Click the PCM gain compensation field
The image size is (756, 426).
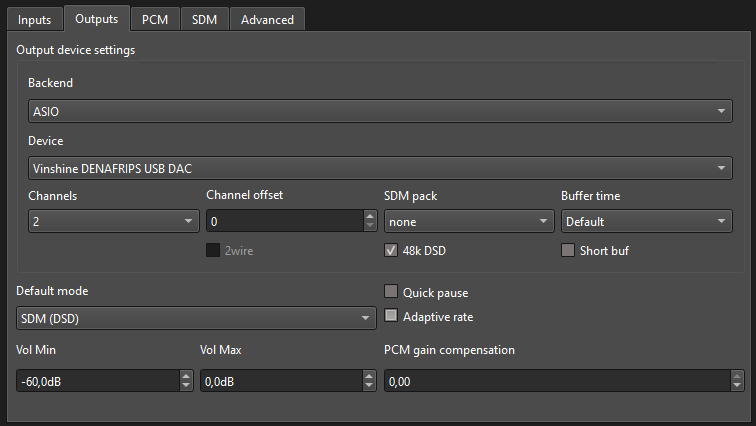pos(557,381)
